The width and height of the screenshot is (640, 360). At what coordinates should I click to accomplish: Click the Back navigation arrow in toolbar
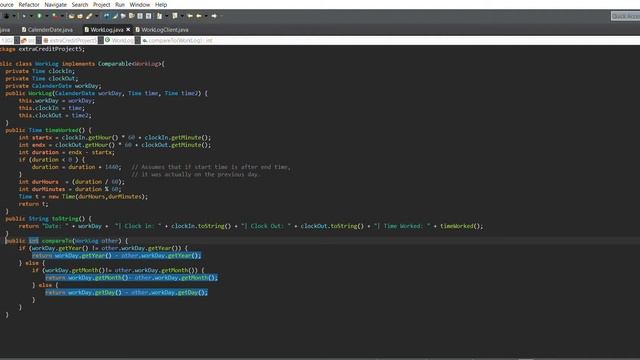(199, 16)
